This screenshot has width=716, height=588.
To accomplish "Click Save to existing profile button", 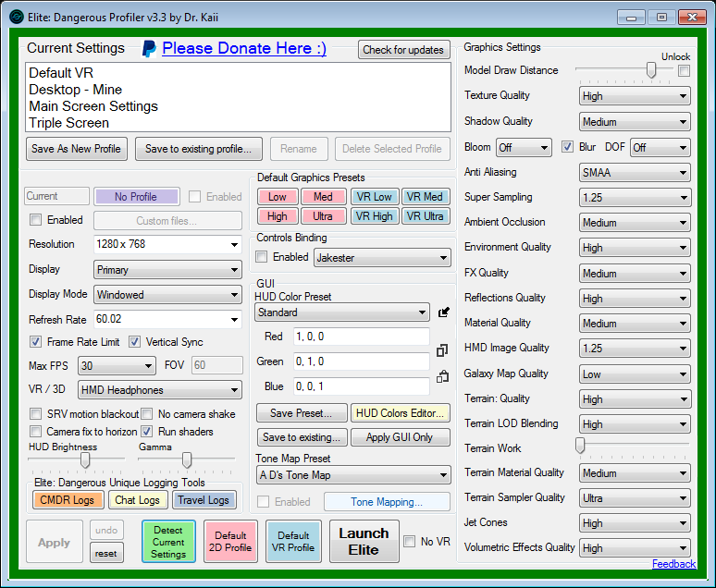I will [199, 149].
